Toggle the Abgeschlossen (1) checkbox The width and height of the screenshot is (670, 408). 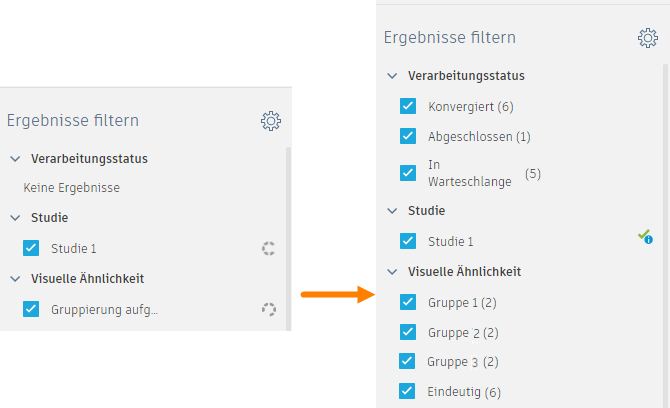point(408,136)
